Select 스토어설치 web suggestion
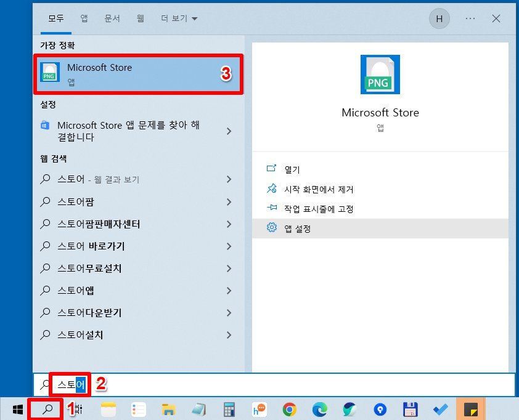 coord(80,334)
